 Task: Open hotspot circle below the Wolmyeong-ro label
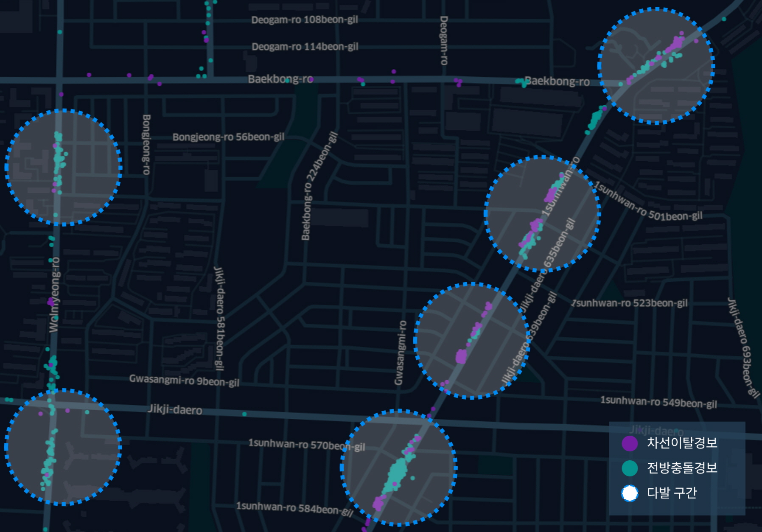pyautogui.click(x=63, y=447)
